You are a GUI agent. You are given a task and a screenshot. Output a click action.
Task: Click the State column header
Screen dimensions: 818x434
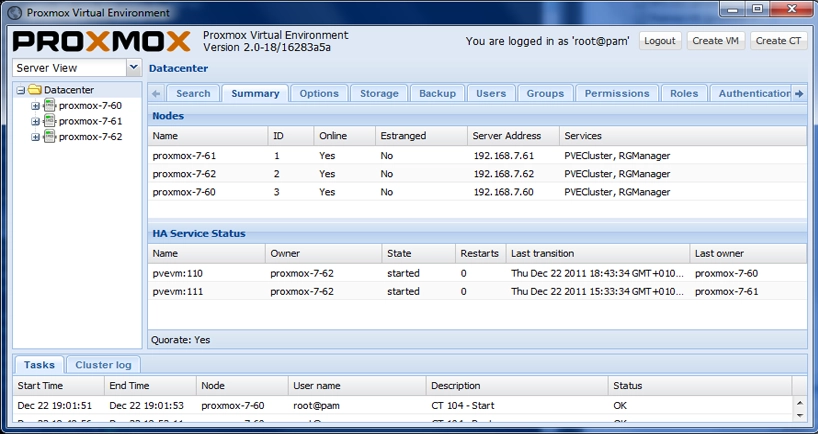coord(418,254)
